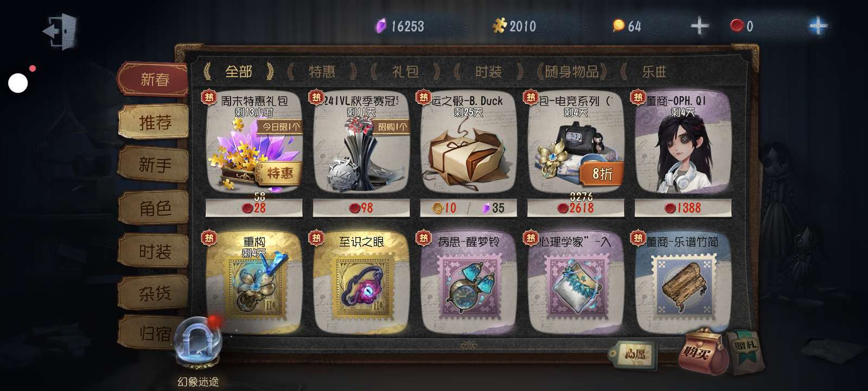Open the 推荐 sidebar category

point(155,123)
